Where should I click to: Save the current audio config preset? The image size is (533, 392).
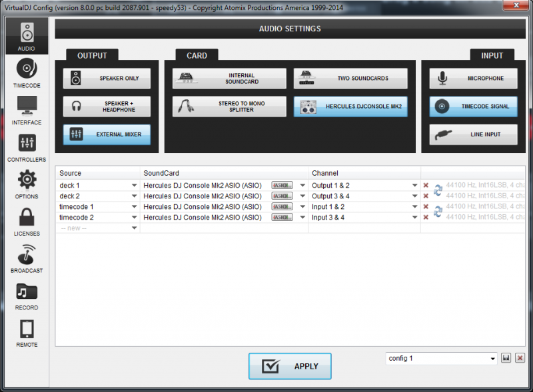[506, 358]
